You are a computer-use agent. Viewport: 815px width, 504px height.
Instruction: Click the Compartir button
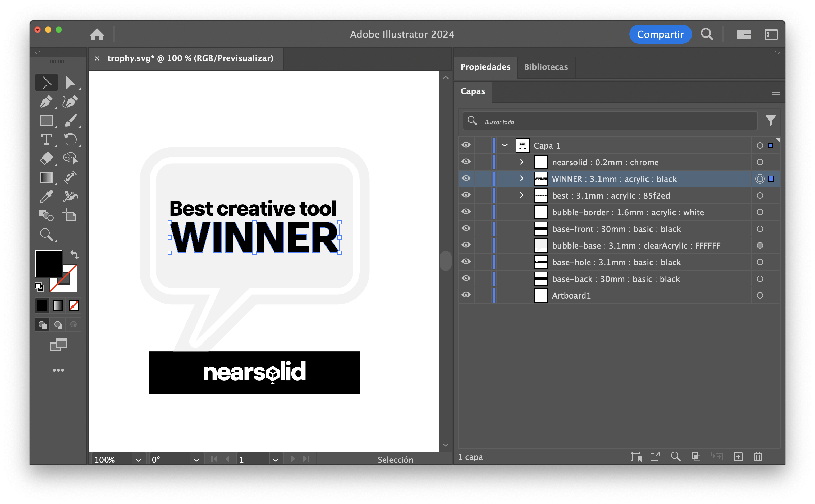tap(660, 34)
